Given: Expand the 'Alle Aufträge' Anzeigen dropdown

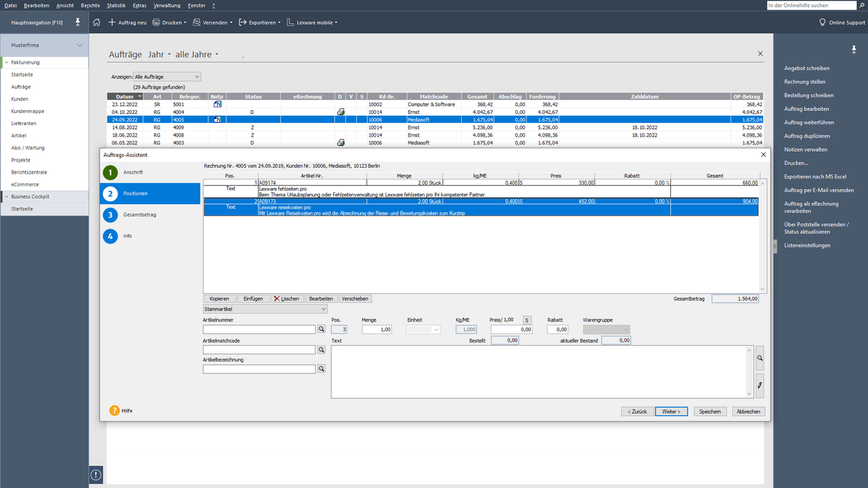Looking at the screenshot, I should [167, 77].
